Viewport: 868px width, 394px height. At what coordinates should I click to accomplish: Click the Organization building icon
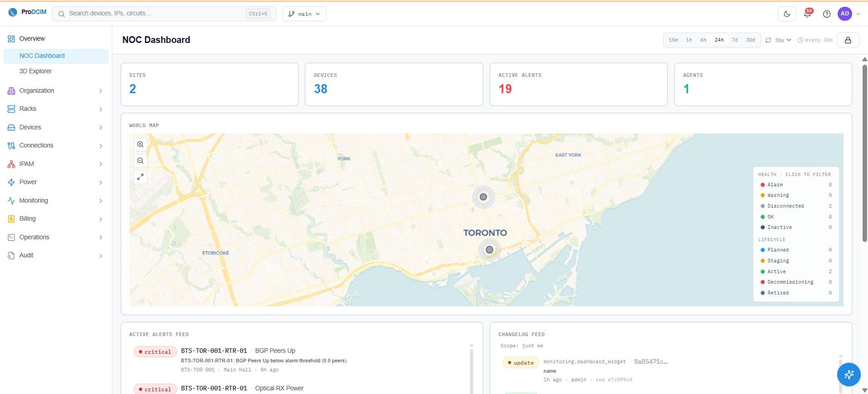(11, 91)
